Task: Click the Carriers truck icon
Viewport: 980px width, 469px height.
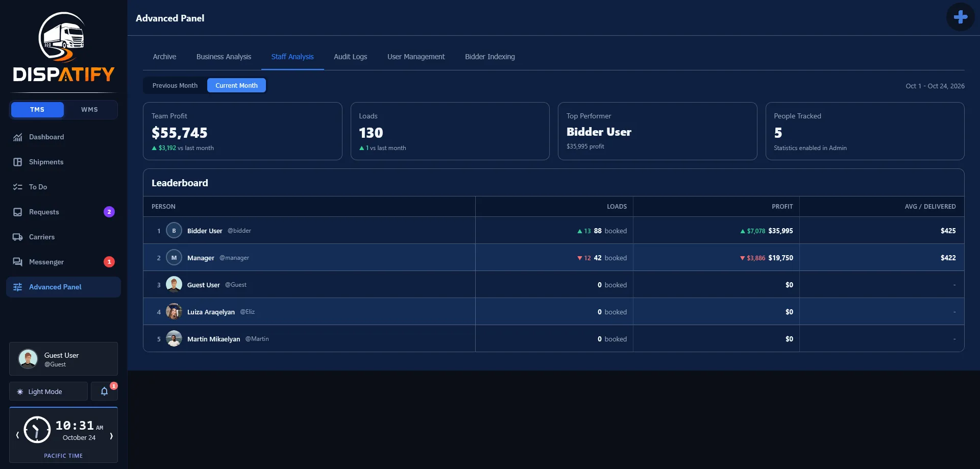Action: (x=17, y=237)
